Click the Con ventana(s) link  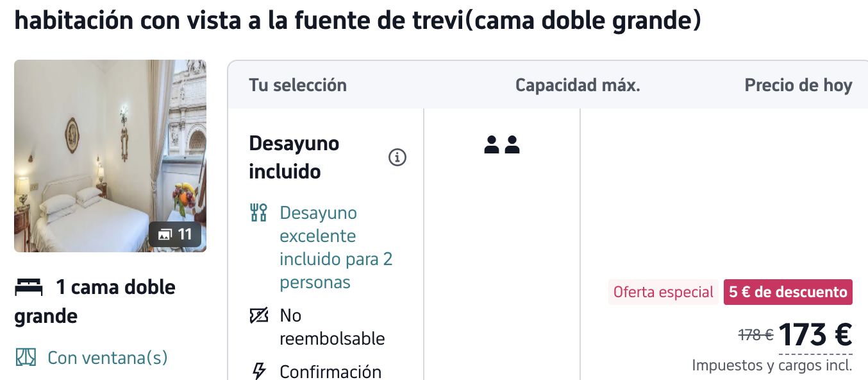pyautogui.click(x=108, y=358)
